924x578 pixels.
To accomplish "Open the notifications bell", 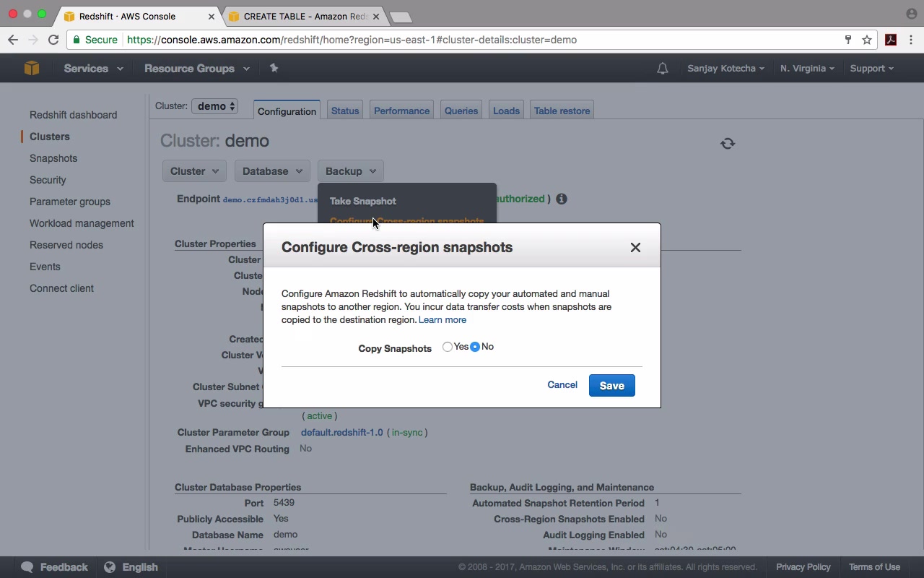I will (x=662, y=69).
